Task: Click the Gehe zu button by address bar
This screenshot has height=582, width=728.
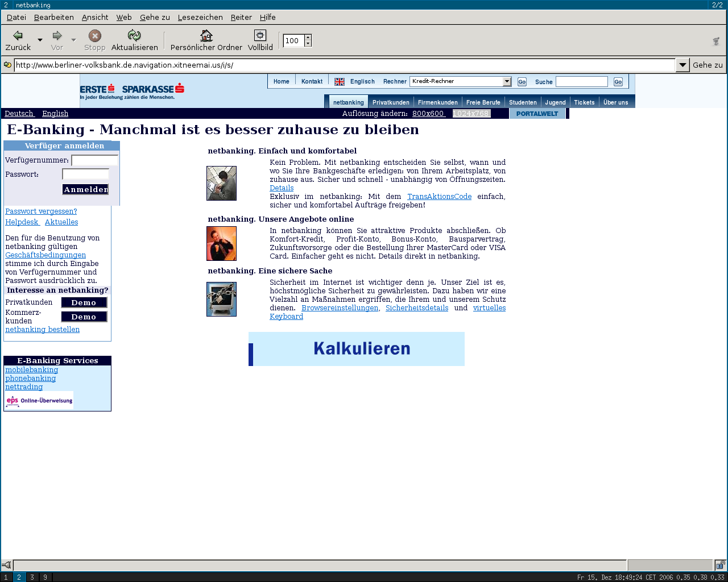Action: 708,65
